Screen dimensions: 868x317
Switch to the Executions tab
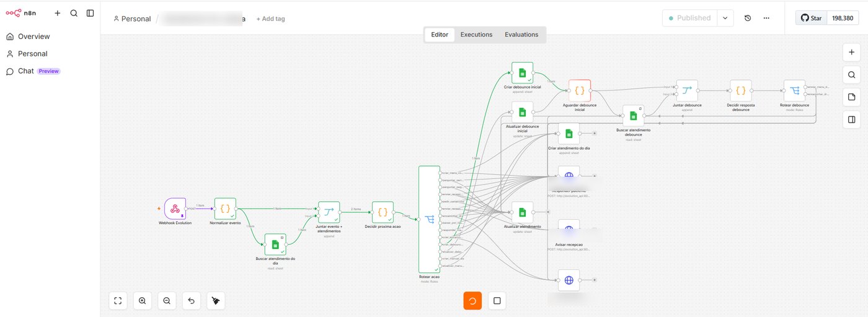click(x=476, y=35)
